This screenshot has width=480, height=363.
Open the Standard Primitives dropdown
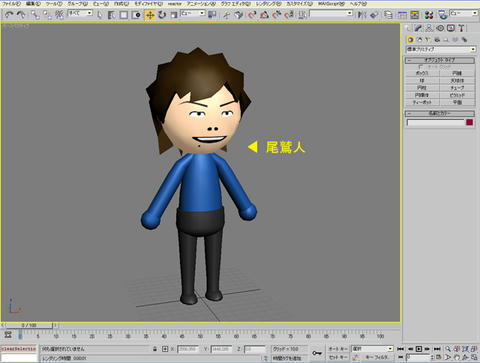[441, 49]
